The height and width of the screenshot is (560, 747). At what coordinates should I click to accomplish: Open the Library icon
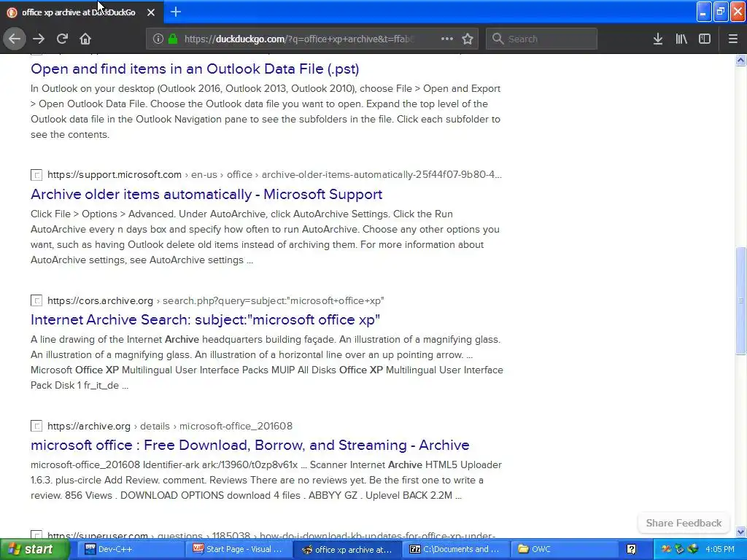(681, 39)
